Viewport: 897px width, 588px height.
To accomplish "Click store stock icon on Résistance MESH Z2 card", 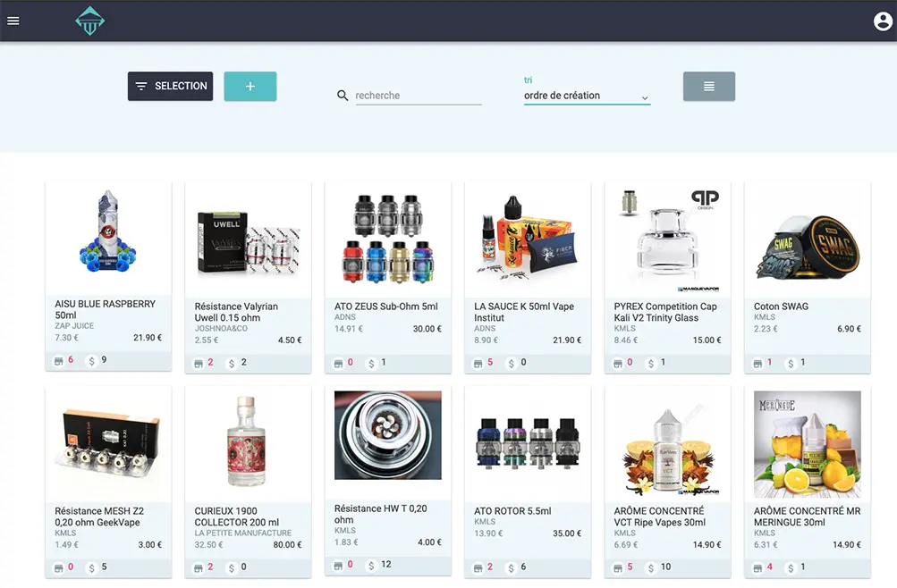I will pos(58,568).
